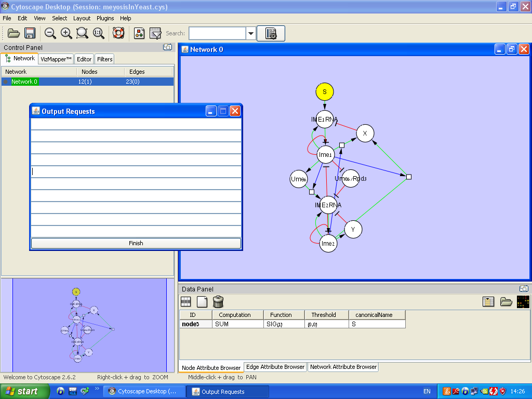The image size is (532, 399).
Task: Select Network 0 row in network list
Action: (x=87, y=82)
